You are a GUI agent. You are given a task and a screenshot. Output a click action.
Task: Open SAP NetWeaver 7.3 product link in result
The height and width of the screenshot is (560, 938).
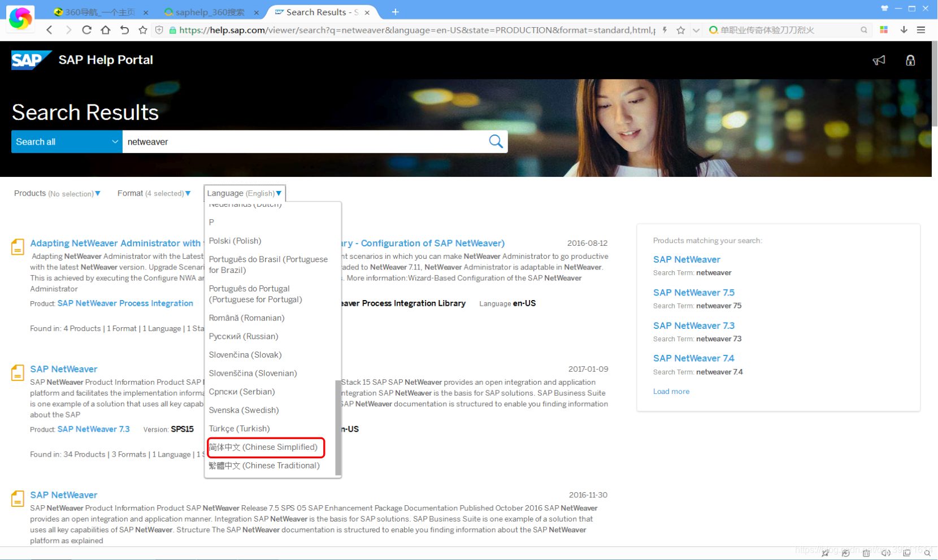[93, 429]
